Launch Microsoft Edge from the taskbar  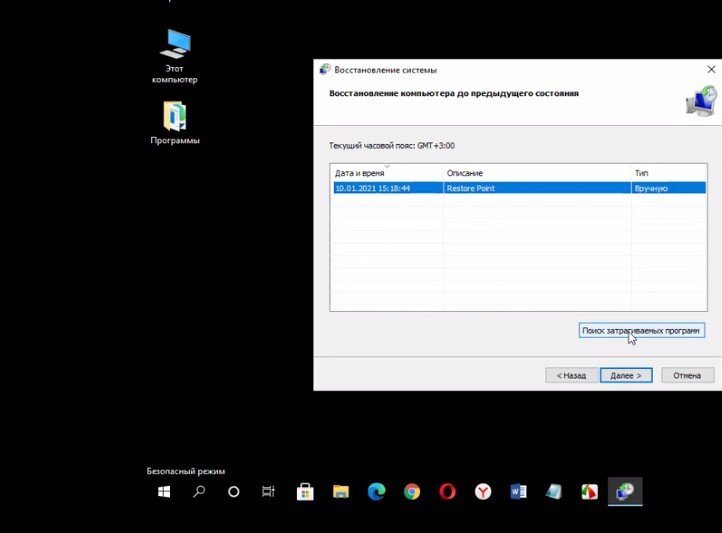point(376,492)
